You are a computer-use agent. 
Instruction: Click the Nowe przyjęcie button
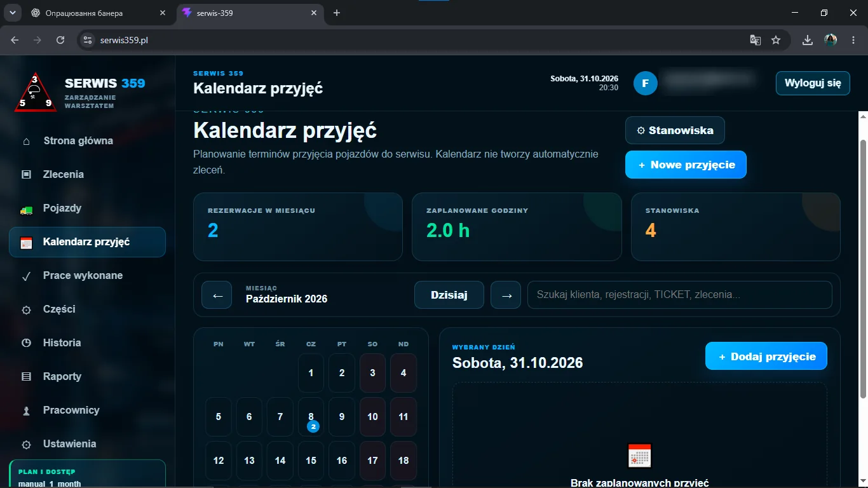click(x=686, y=165)
